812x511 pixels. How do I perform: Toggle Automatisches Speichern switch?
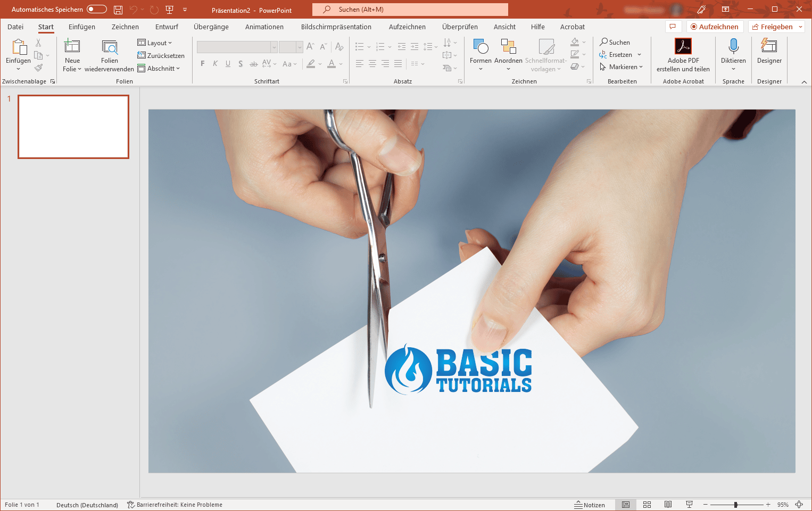pos(97,10)
